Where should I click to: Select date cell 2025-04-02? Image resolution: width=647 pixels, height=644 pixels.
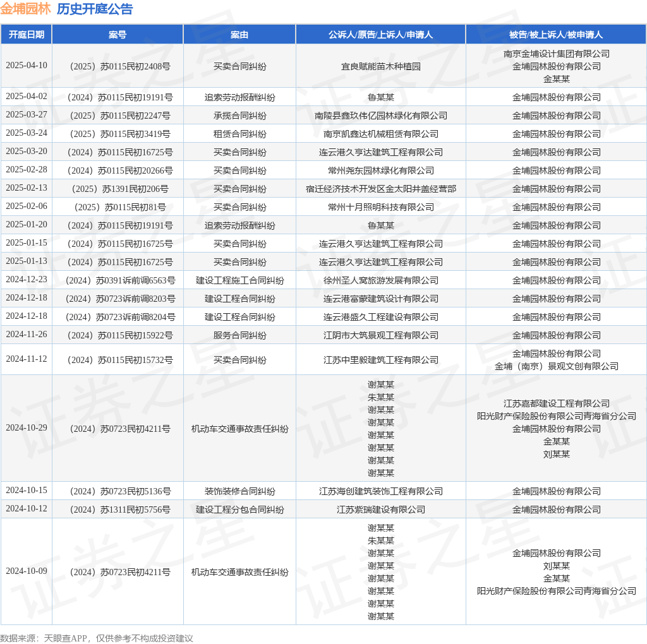(x=27, y=96)
